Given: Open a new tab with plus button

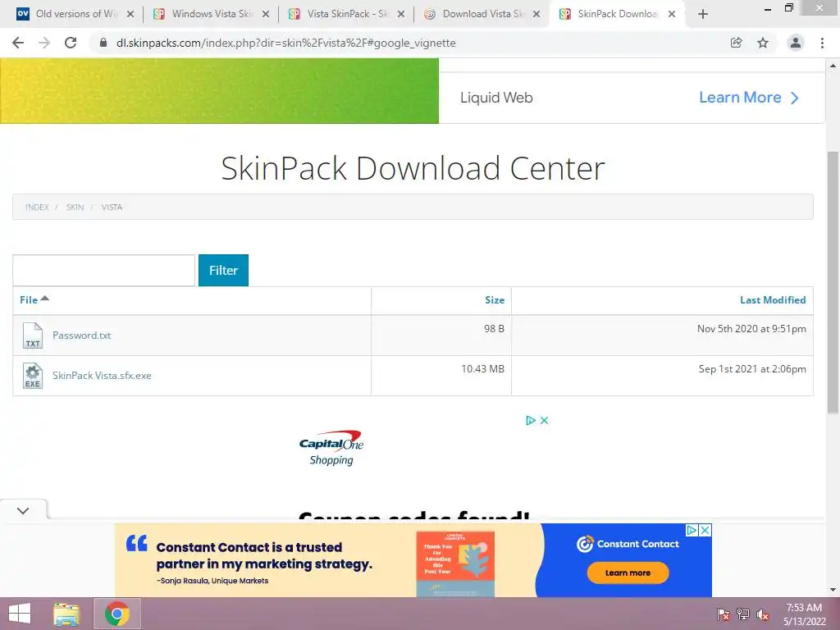Looking at the screenshot, I should pos(703,15).
